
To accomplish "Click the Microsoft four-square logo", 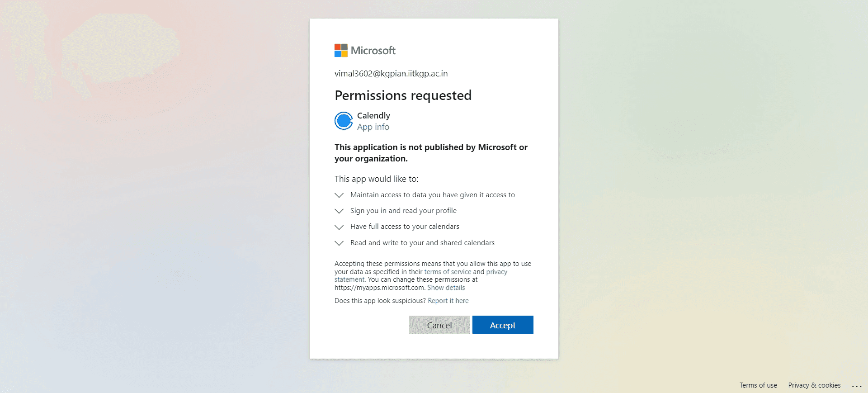I will 341,50.
